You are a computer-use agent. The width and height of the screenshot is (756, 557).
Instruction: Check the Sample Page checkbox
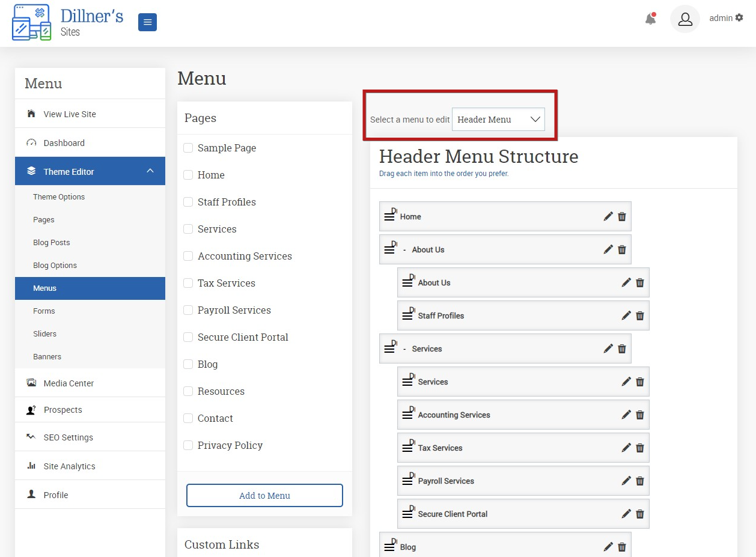(x=188, y=148)
